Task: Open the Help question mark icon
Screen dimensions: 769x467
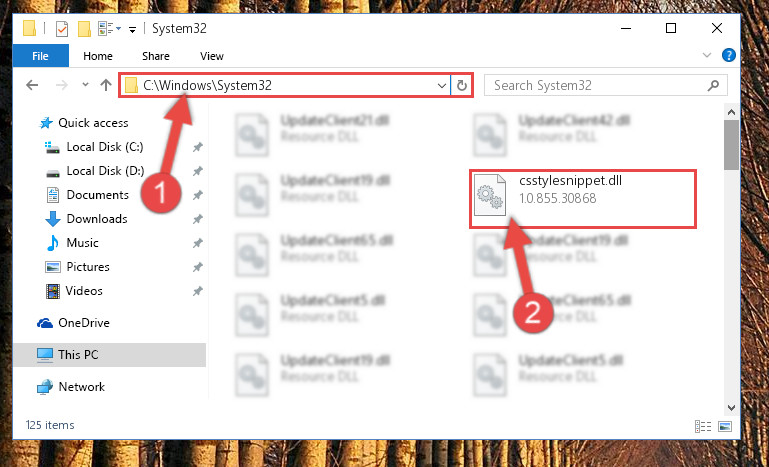Action: coord(729,55)
